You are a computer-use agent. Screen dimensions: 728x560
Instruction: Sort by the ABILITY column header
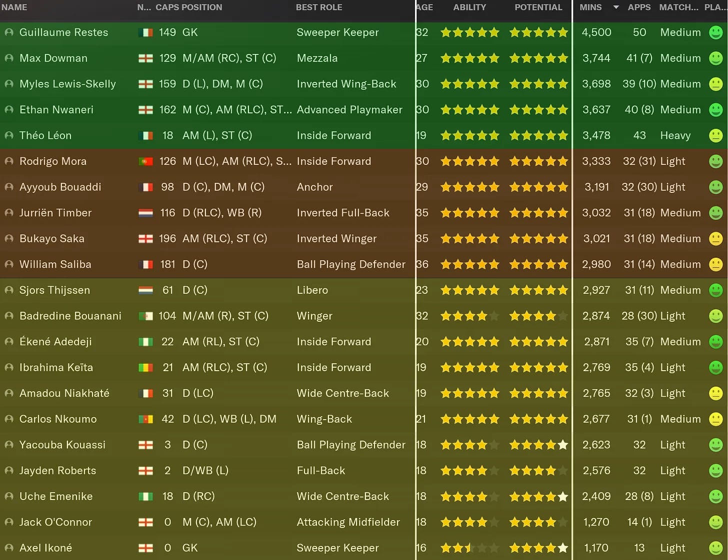tap(469, 7)
